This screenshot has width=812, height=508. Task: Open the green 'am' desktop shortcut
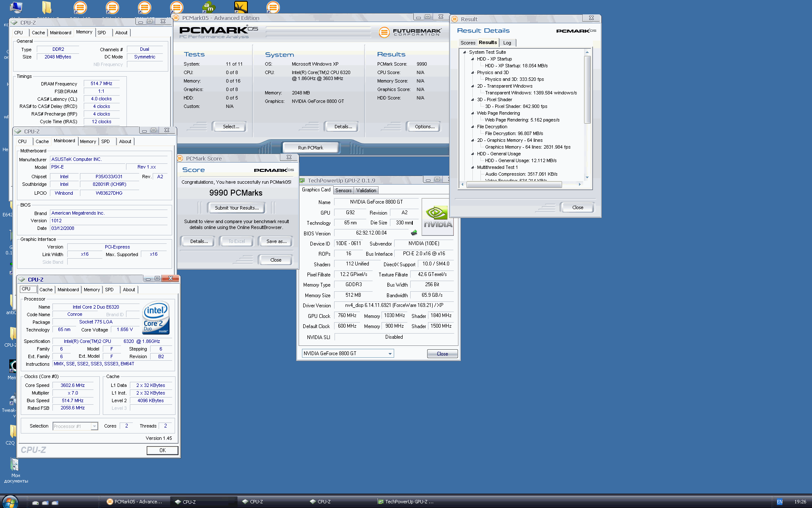(208, 7)
